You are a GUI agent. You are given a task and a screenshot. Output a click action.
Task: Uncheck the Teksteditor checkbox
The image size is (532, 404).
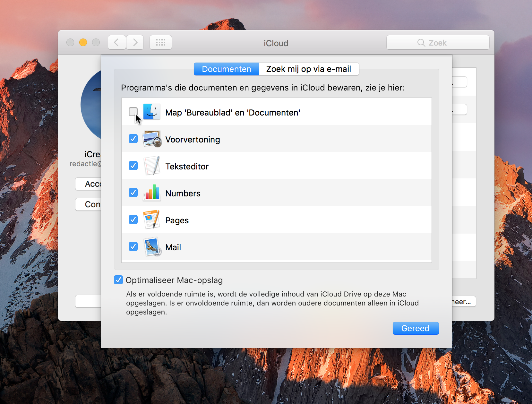click(x=133, y=166)
